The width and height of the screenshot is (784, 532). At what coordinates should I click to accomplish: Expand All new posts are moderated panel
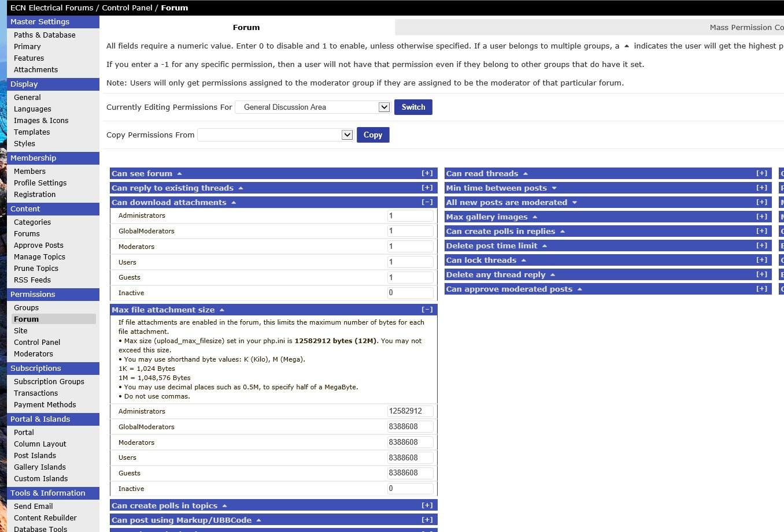(x=761, y=202)
